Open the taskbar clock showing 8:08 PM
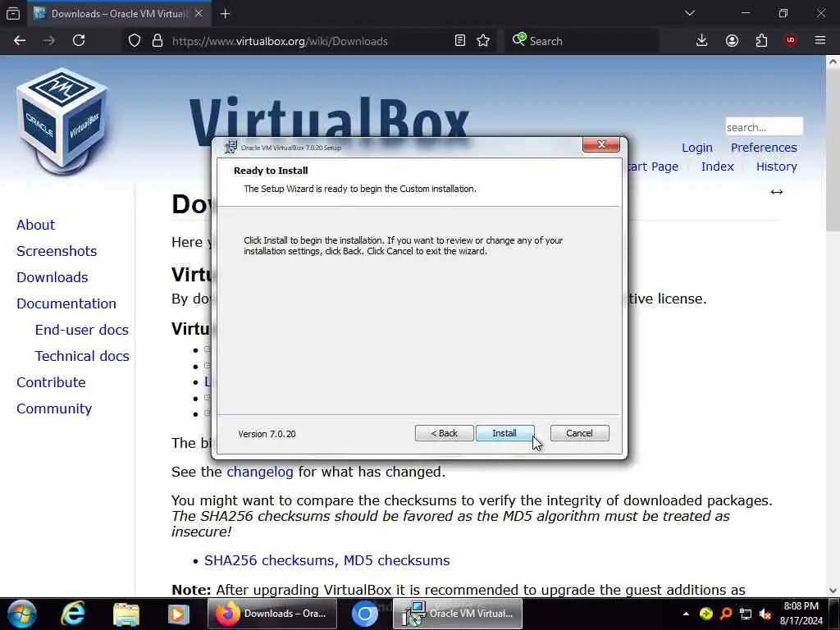 [x=801, y=614]
